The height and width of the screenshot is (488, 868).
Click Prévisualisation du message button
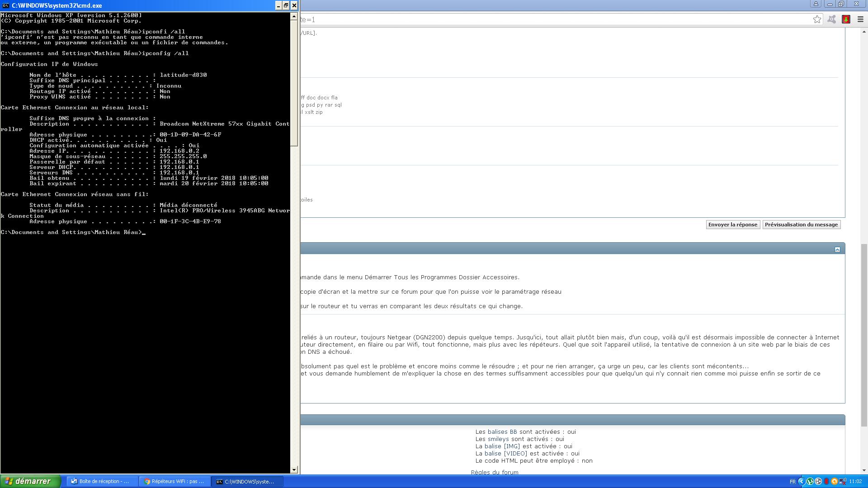tap(801, 225)
